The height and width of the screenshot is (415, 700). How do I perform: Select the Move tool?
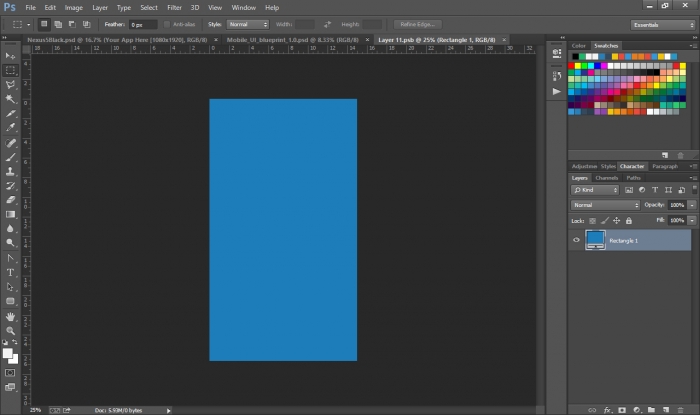(10, 56)
